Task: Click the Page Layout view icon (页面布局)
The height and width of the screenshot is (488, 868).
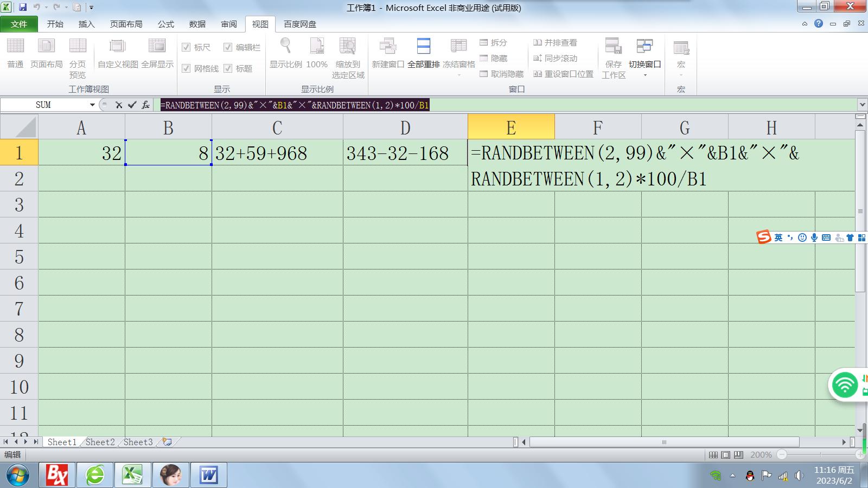Action: coord(46,47)
